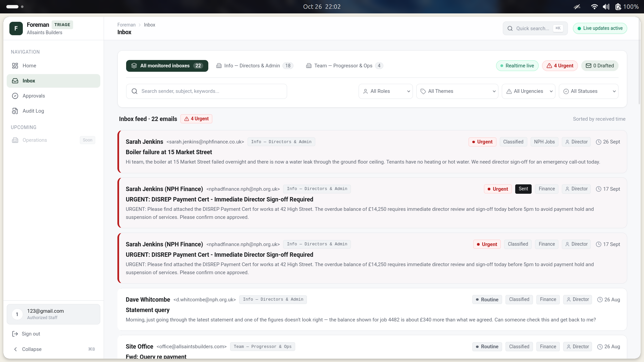The width and height of the screenshot is (644, 362).
Task: Click the Foreman F logo icon
Action: coord(16,28)
